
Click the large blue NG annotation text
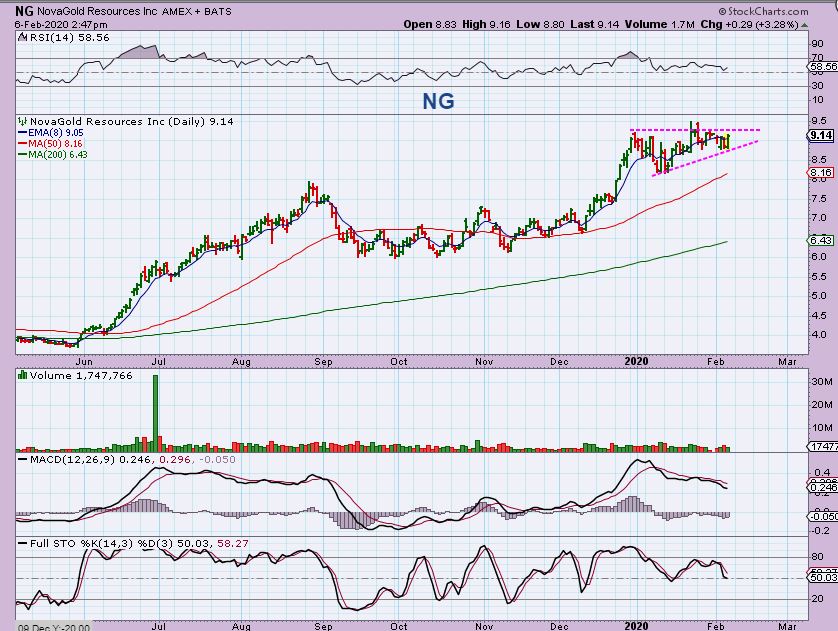(x=439, y=101)
